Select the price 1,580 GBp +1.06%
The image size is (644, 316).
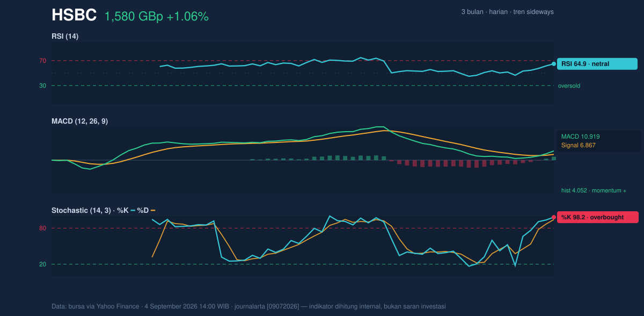click(156, 17)
